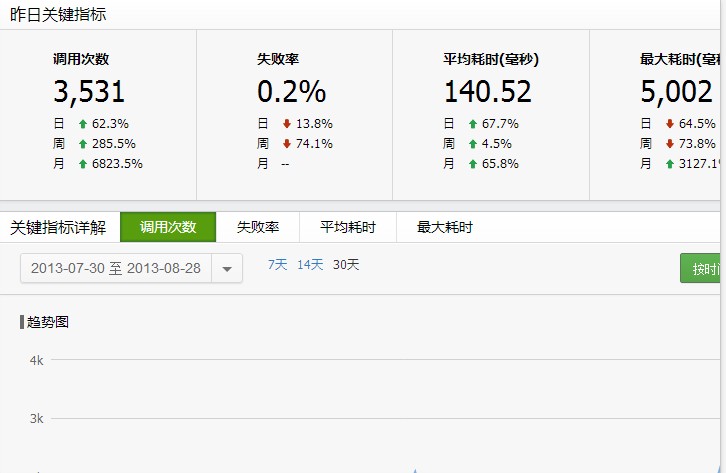Screen dimensions: 726x473
Task: Select the 30天 range option
Action: [346, 265]
